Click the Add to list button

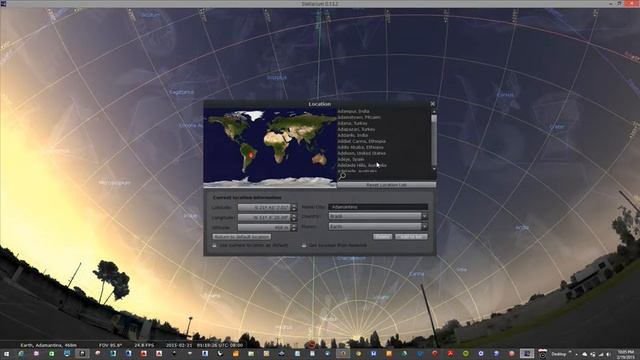pyautogui.click(x=411, y=237)
